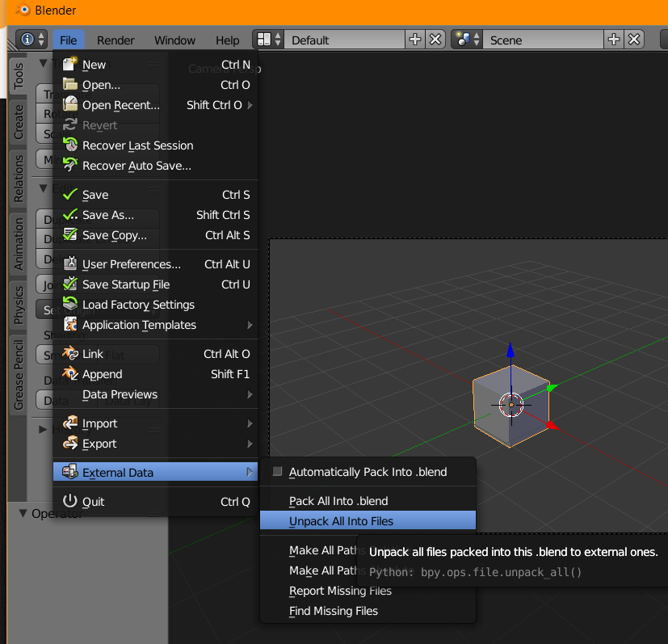Screen dimensions: 668x644
Task: Switch to the Grease Pencil tab
Action: tap(18, 375)
